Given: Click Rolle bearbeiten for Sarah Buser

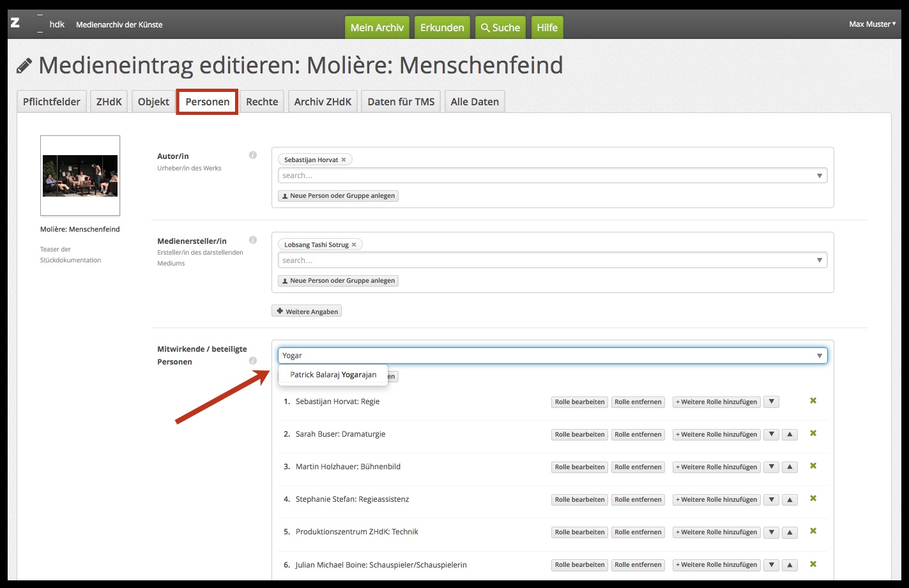Looking at the screenshot, I should click(579, 435).
